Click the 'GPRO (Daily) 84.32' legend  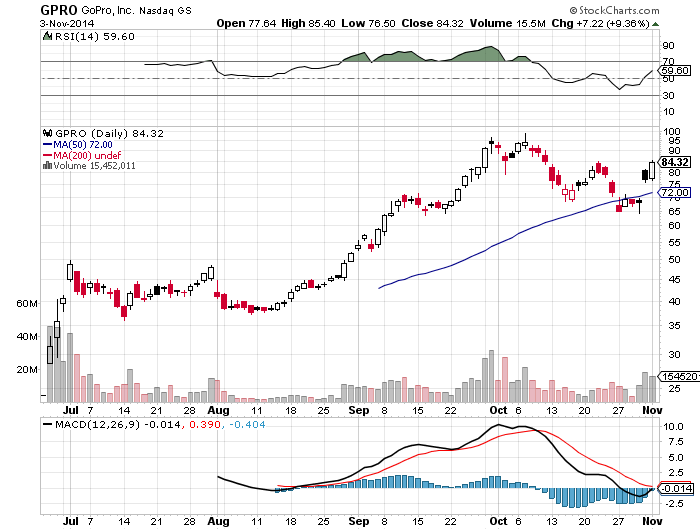109,134
